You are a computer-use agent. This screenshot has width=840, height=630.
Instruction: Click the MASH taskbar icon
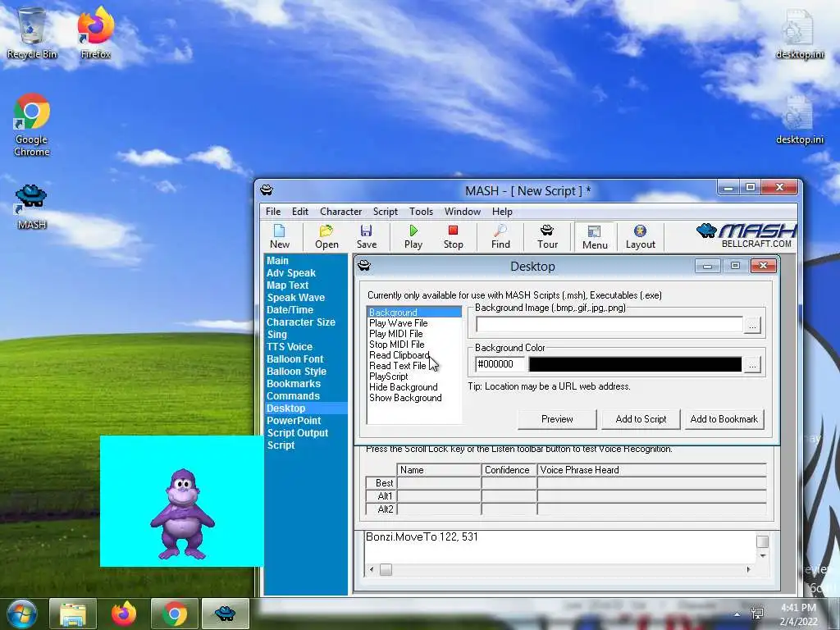225,614
